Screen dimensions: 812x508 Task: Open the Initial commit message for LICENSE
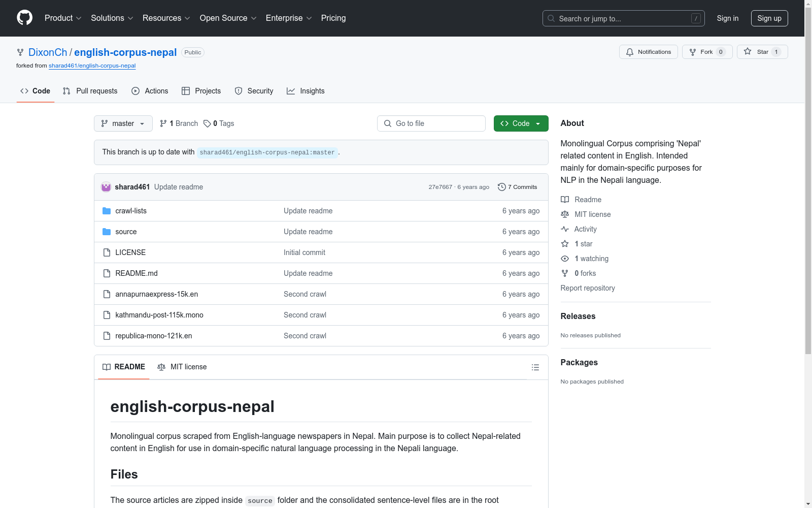304,252
